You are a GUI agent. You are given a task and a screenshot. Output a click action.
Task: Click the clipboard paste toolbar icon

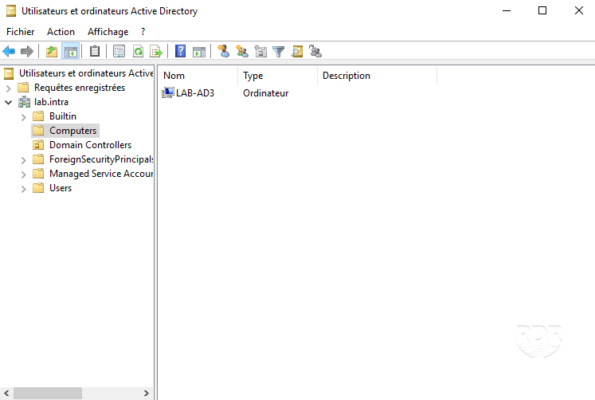pyautogui.click(x=94, y=51)
